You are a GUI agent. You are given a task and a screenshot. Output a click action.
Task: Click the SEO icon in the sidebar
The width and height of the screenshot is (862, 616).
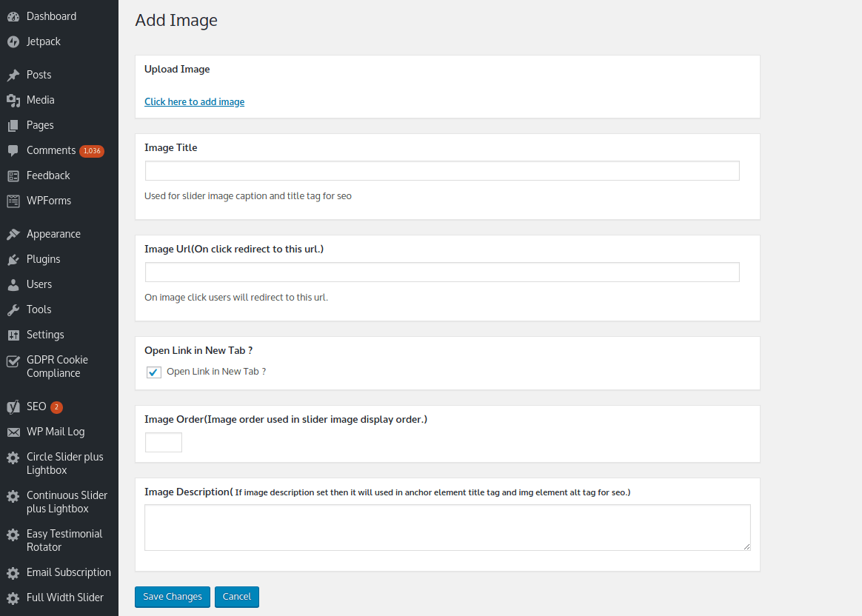pyautogui.click(x=13, y=406)
